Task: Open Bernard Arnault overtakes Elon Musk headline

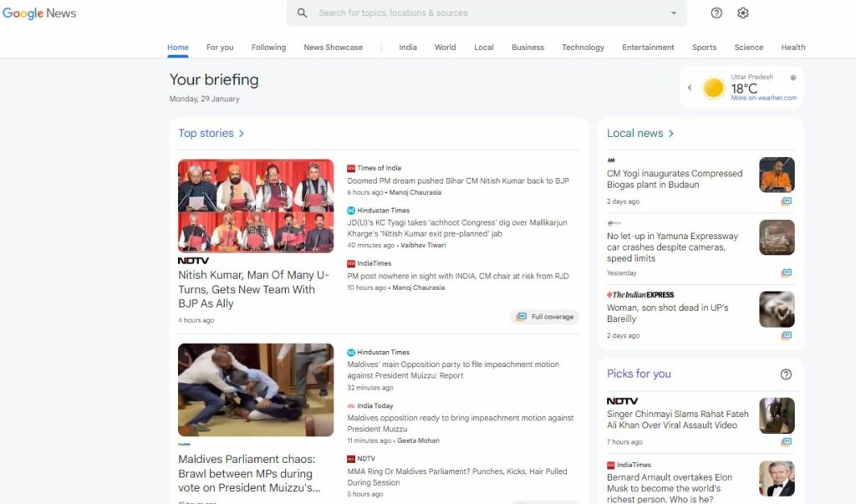Action: [x=670, y=488]
